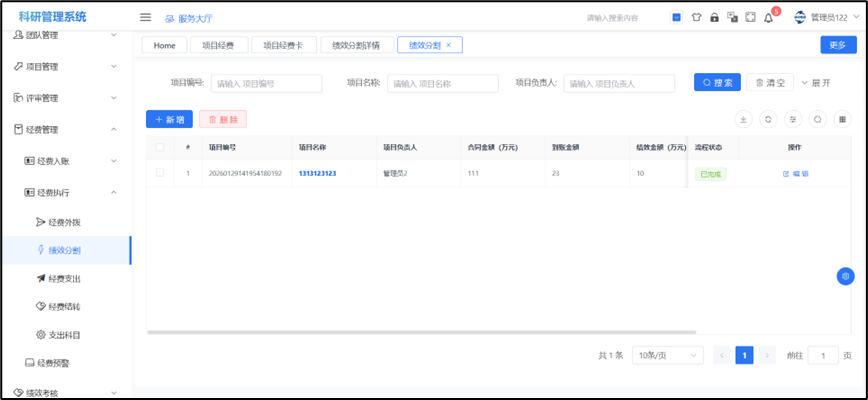This screenshot has width=868, height=400.
Task: Click the export download icon above table
Action: pyautogui.click(x=743, y=119)
